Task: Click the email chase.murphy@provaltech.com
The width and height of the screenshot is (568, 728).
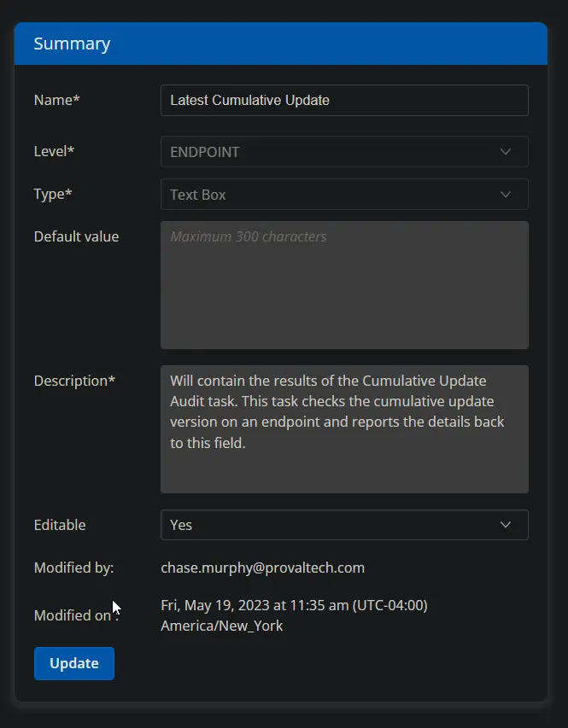Action: point(262,568)
